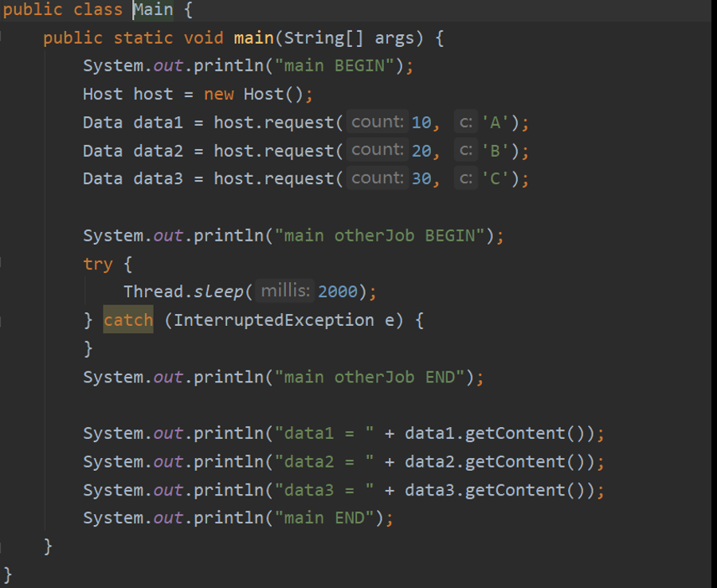Click the class name Main

tap(153, 10)
